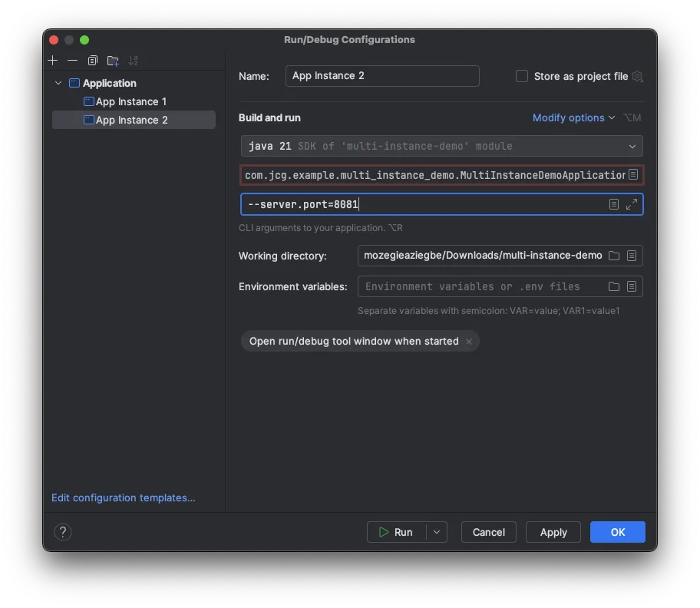Add a new configuration with plus icon

[53, 61]
